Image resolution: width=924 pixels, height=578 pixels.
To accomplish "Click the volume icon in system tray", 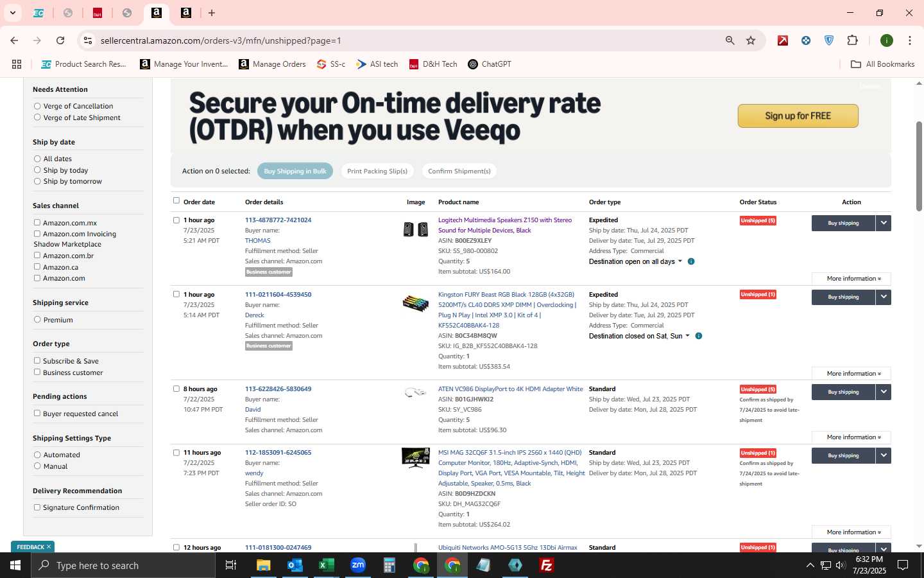I will tap(841, 565).
